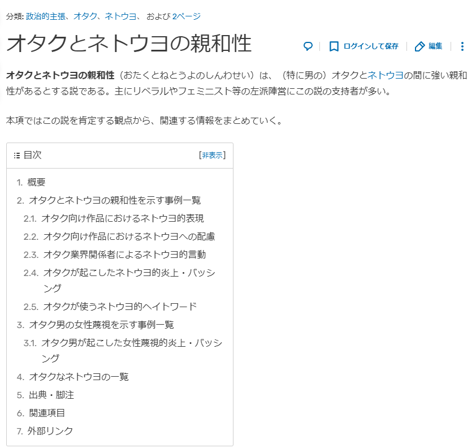Hide the table of contents via 非表示
This screenshot has width=476, height=448.
click(x=212, y=156)
